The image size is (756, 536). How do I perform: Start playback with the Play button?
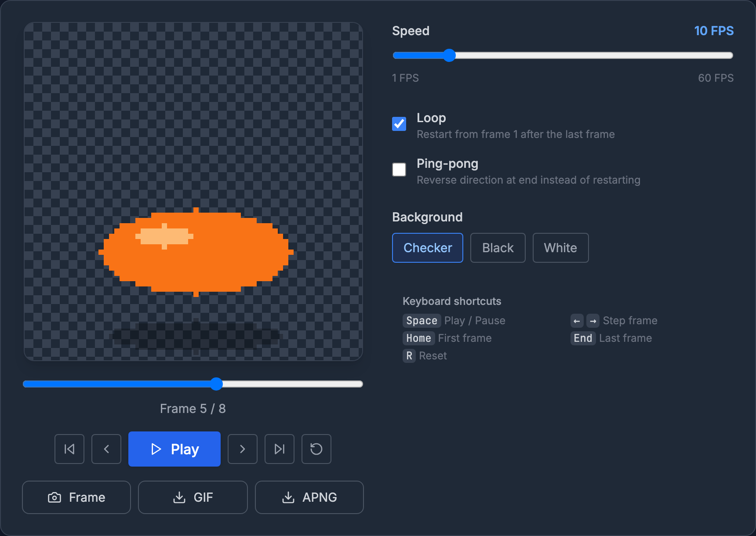pyautogui.click(x=174, y=449)
